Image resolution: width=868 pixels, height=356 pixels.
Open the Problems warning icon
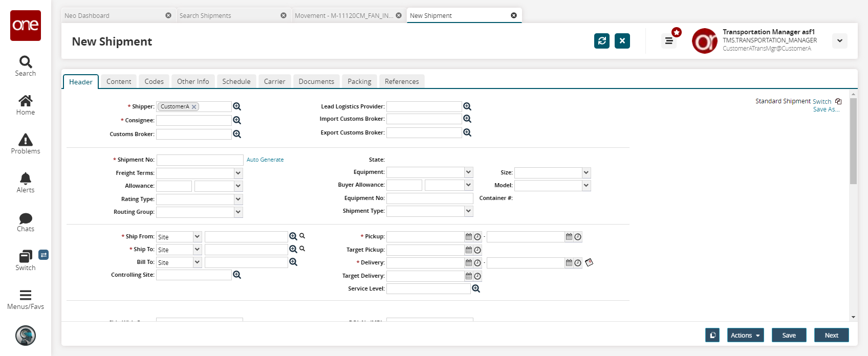[26, 140]
